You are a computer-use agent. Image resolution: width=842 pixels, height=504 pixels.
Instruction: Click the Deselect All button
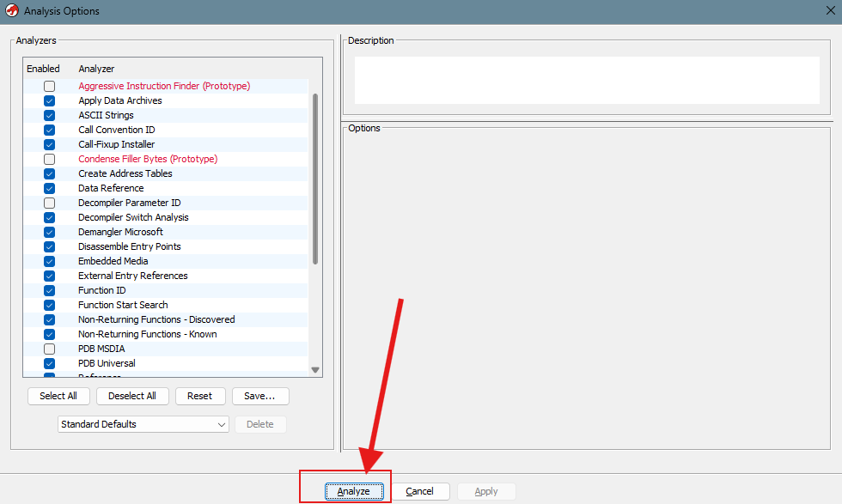(x=132, y=396)
